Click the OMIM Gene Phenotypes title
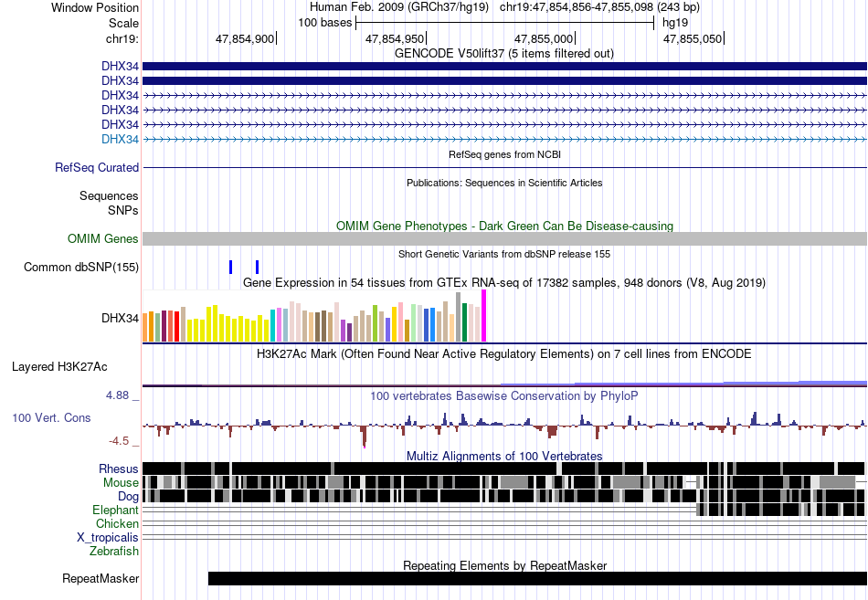 [x=504, y=226]
